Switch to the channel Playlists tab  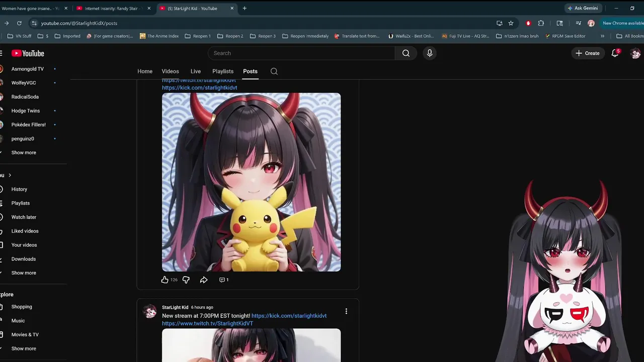pos(223,71)
